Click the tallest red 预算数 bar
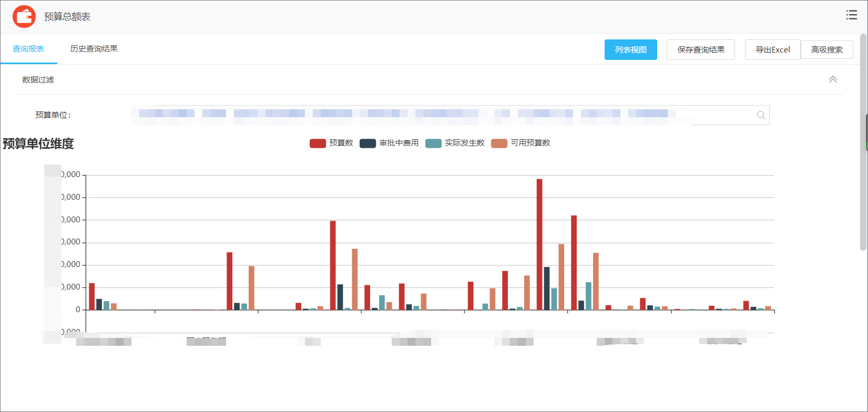The width and height of the screenshot is (868, 412). tap(539, 242)
